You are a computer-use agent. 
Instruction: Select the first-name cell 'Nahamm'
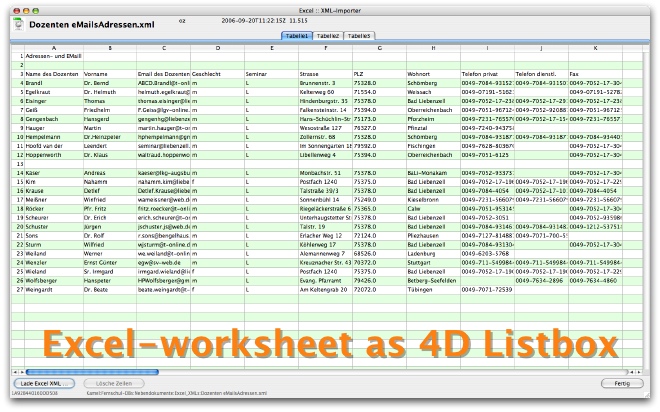(x=110, y=182)
